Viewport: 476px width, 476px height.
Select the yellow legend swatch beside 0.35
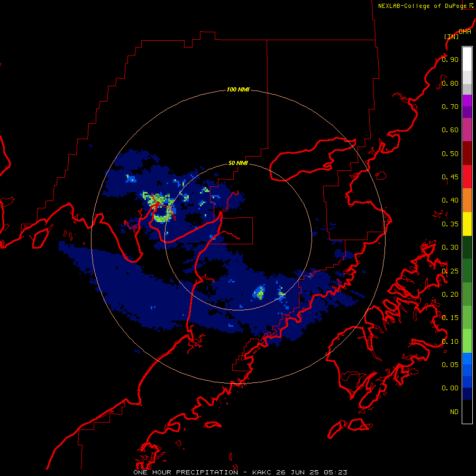(467, 224)
